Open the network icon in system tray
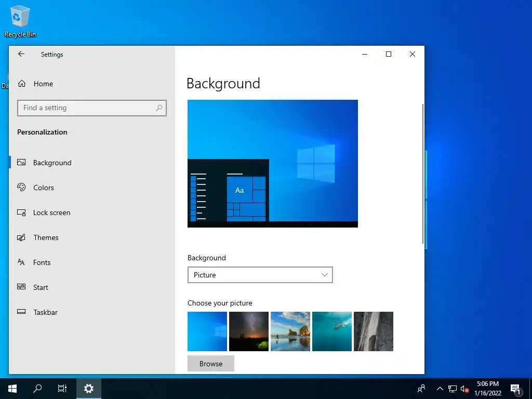Viewport: 532px width, 399px height. click(453, 389)
